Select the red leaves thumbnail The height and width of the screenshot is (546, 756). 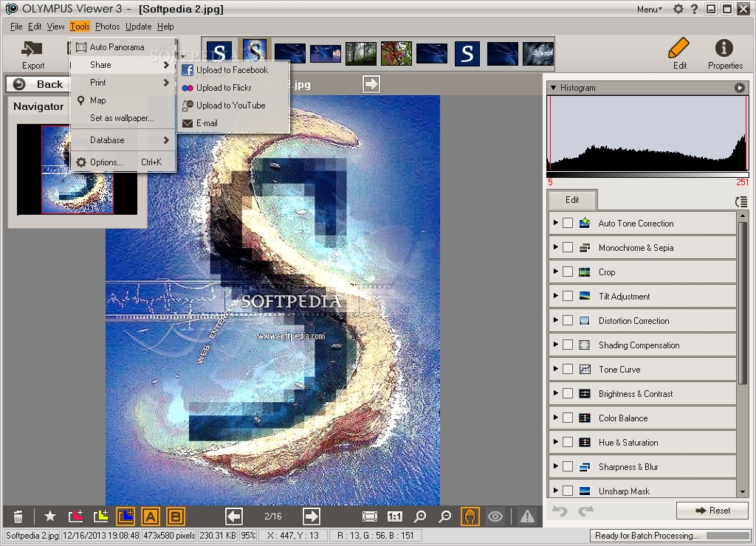[396, 53]
